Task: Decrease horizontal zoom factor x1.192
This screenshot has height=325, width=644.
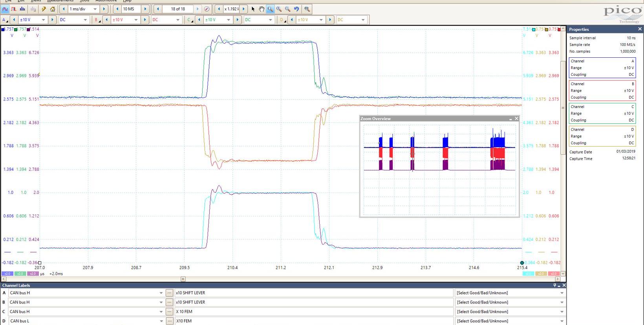Action: pos(219,9)
